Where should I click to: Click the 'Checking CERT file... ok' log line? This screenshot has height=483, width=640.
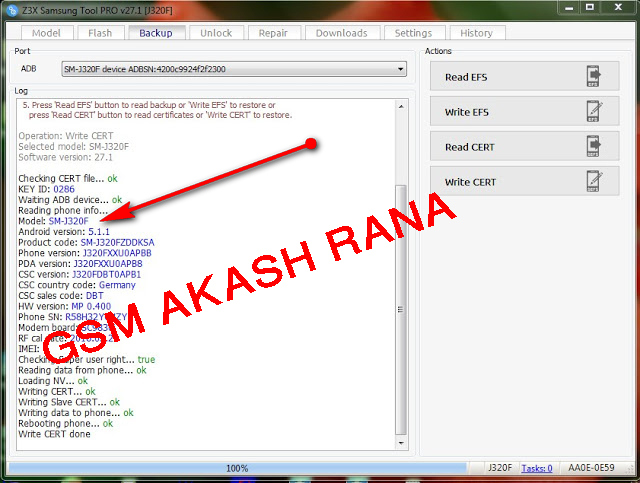pyautogui.click(x=68, y=178)
